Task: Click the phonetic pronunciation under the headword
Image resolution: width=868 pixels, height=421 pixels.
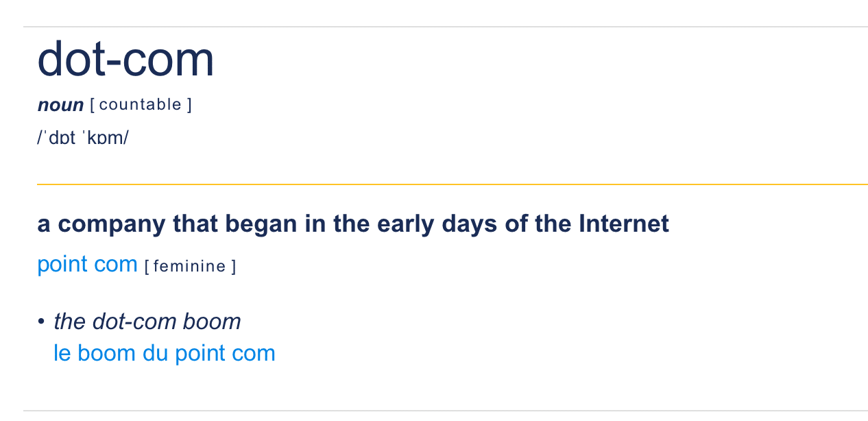Action: click(x=83, y=137)
